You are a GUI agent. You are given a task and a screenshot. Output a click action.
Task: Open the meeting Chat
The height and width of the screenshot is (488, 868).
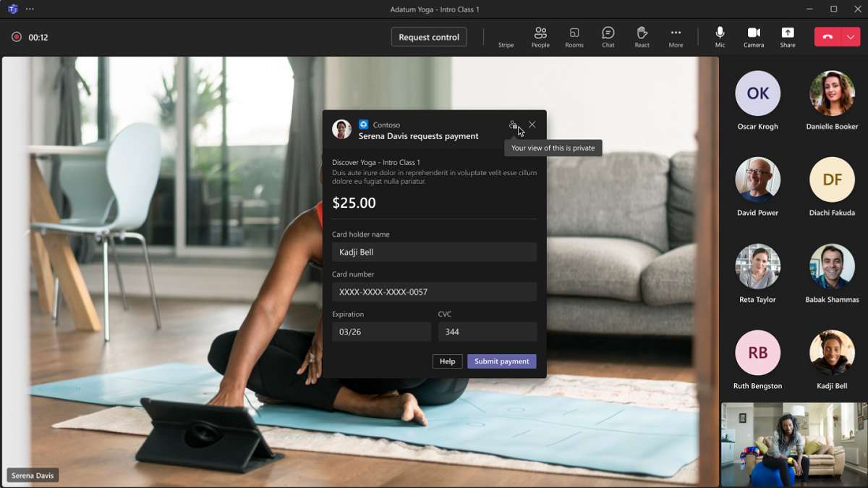[x=608, y=38]
